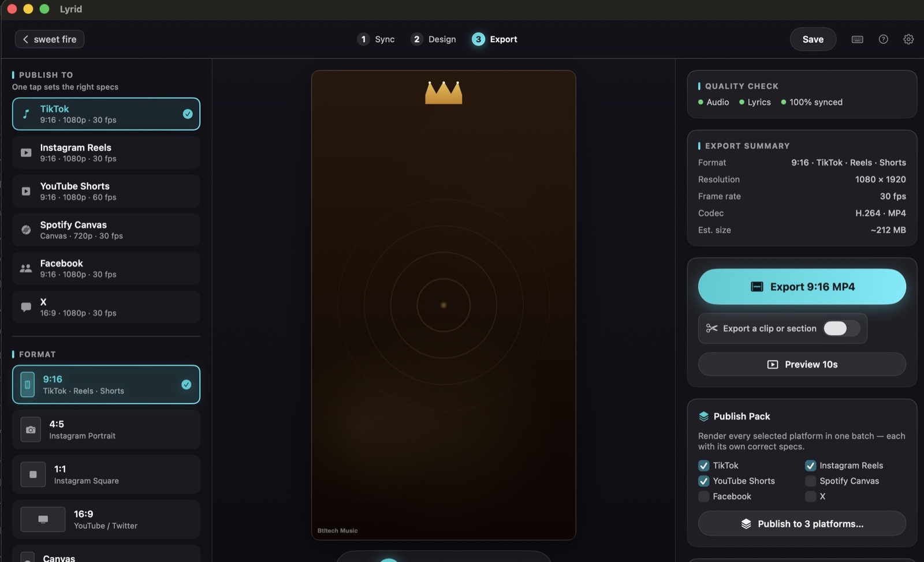Save the project

pyautogui.click(x=813, y=39)
